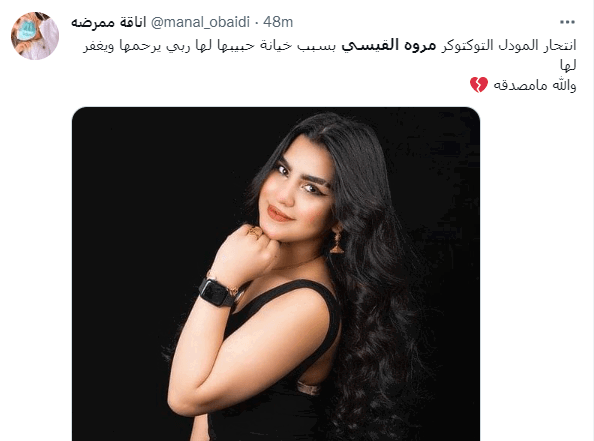Click the woman's face in the photo

click(x=297, y=189)
